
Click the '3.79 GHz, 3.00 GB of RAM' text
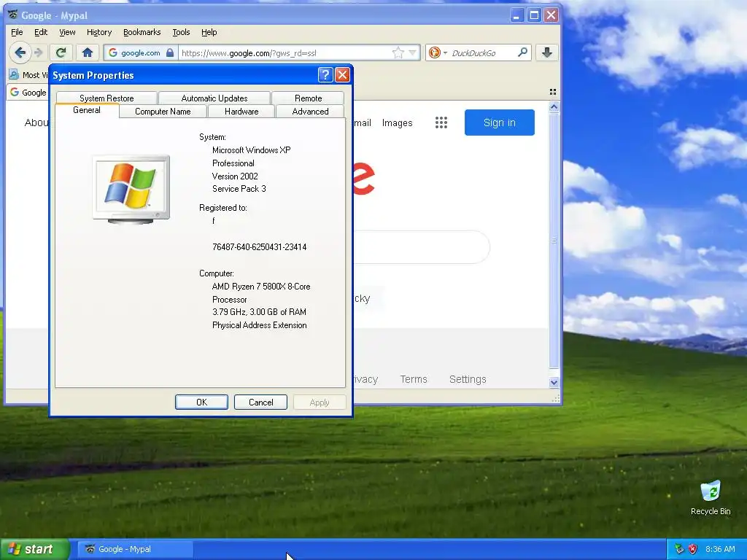tap(259, 312)
